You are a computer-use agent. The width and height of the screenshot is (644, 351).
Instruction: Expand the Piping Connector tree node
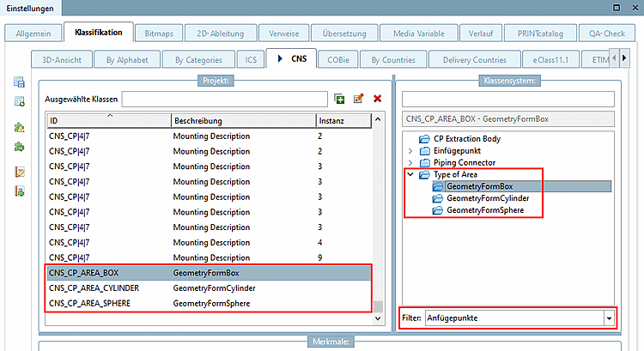[x=410, y=162]
